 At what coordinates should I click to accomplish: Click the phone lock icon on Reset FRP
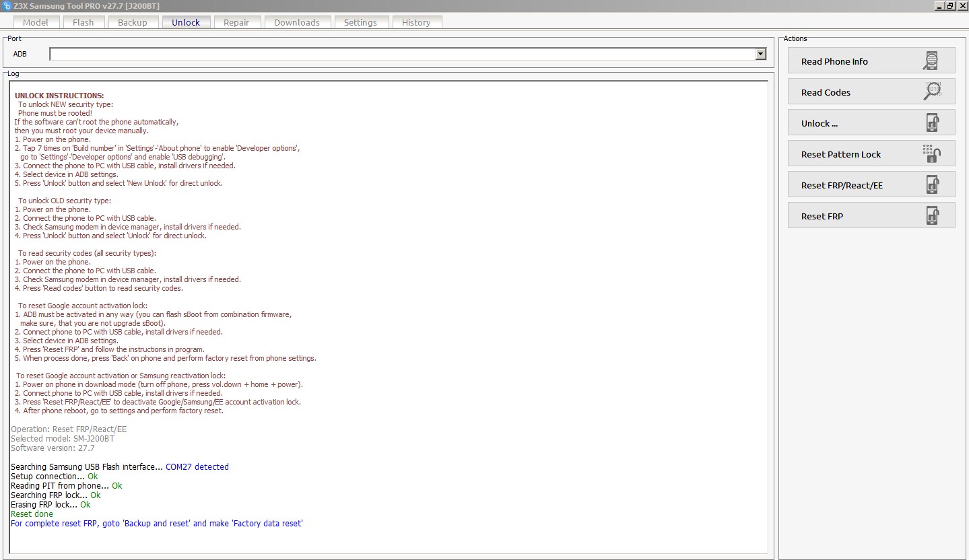[x=932, y=215]
